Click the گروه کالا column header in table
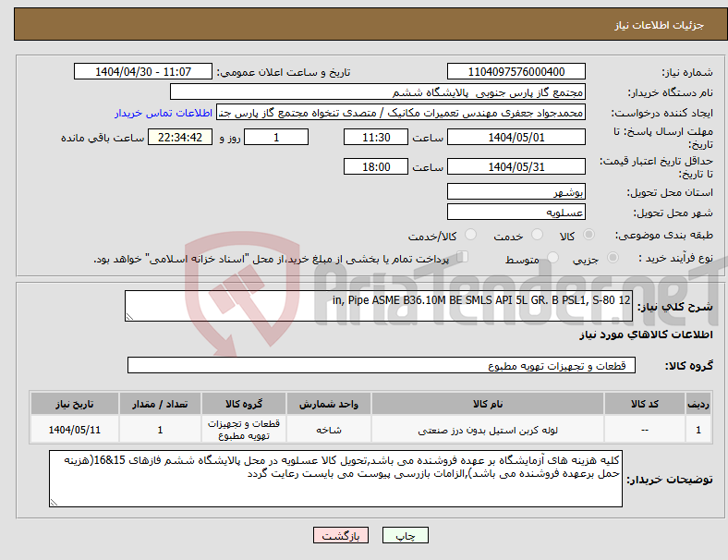The height and width of the screenshot is (560, 728). [x=244, y=404]
